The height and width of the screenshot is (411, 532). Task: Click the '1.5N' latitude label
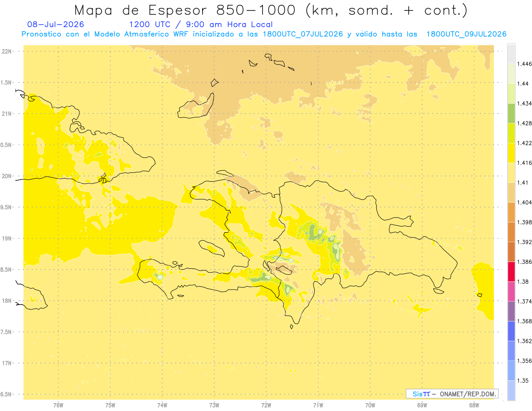point(7,82)
